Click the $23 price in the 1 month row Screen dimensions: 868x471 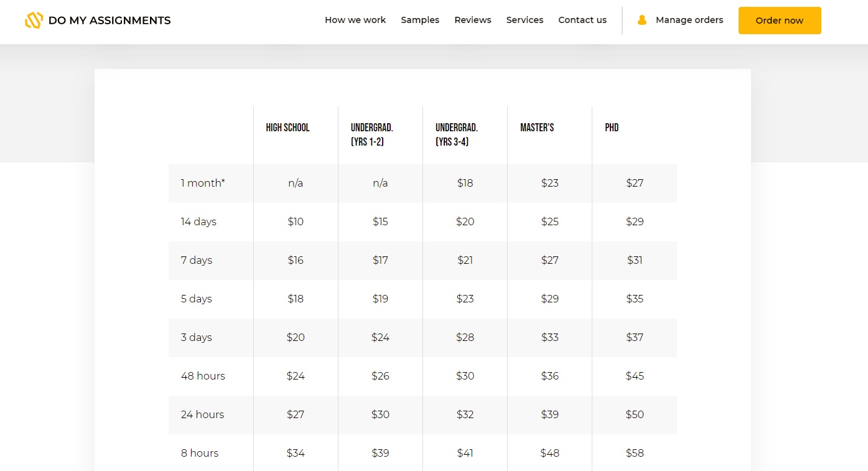(549, 183)
